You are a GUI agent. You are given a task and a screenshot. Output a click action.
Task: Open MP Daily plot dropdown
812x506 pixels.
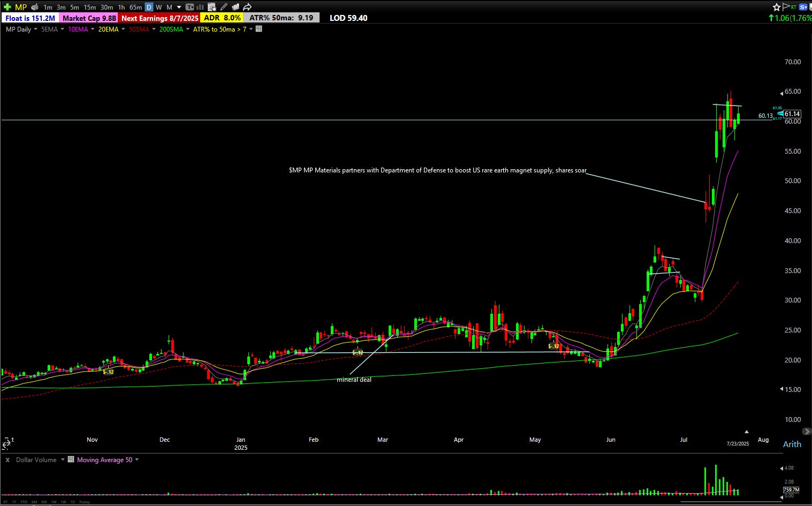point(35,29)
